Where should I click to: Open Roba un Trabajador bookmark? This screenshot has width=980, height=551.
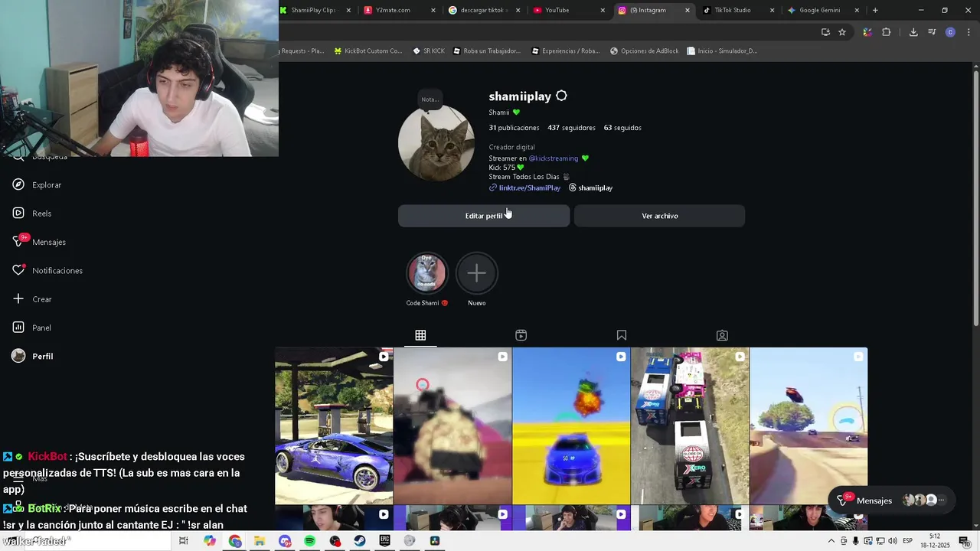point(487,51)
